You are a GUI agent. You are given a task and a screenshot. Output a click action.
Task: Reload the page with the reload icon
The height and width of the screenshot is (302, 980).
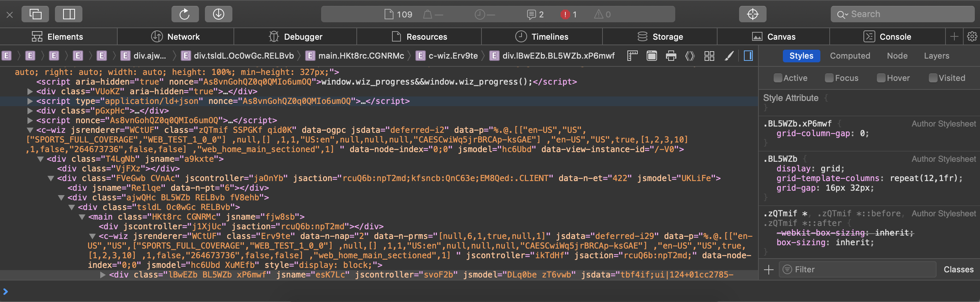click(x=185, y=14)
